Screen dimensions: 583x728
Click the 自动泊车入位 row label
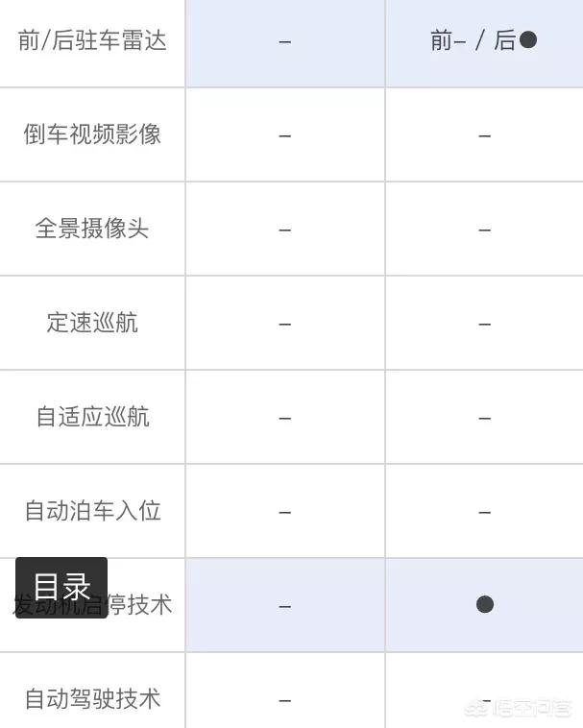[x=92, y=511]
